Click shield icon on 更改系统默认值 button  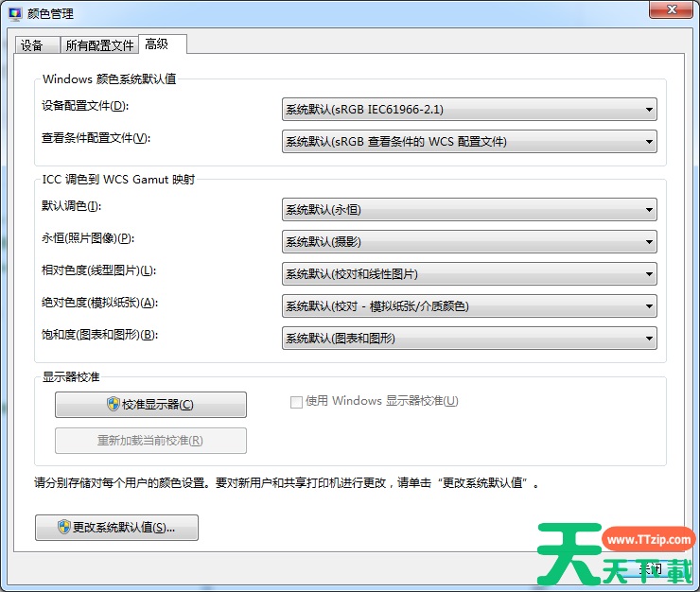pos(64,527)
